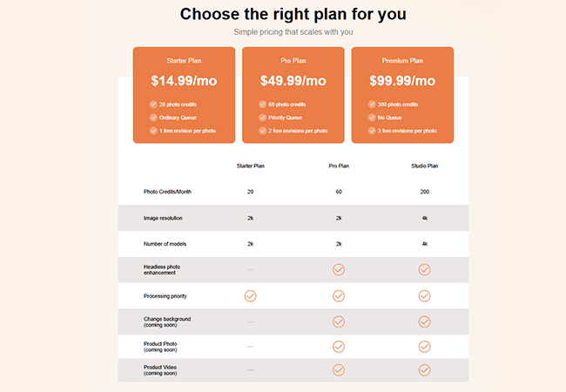Click Starter Plan table column header
Image resolution: width=566 pixels, height=392 pixels.
(250, 165)
